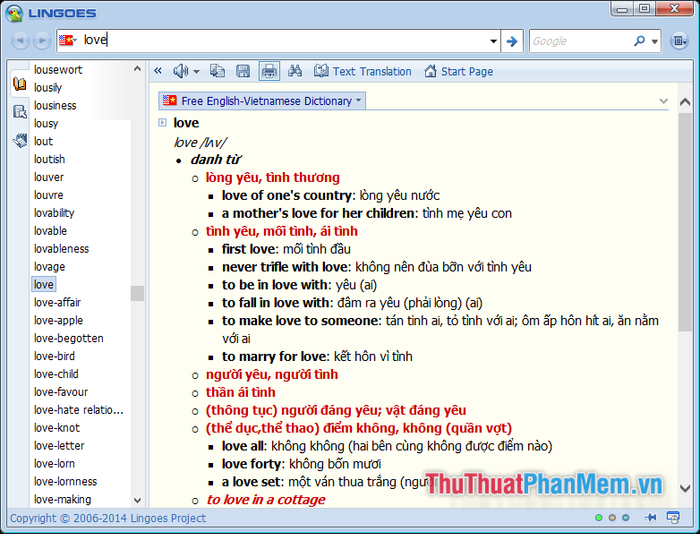Click the speaker pronounce icon
Viewport: 700px width, 534px height.
tap(181, 71)
